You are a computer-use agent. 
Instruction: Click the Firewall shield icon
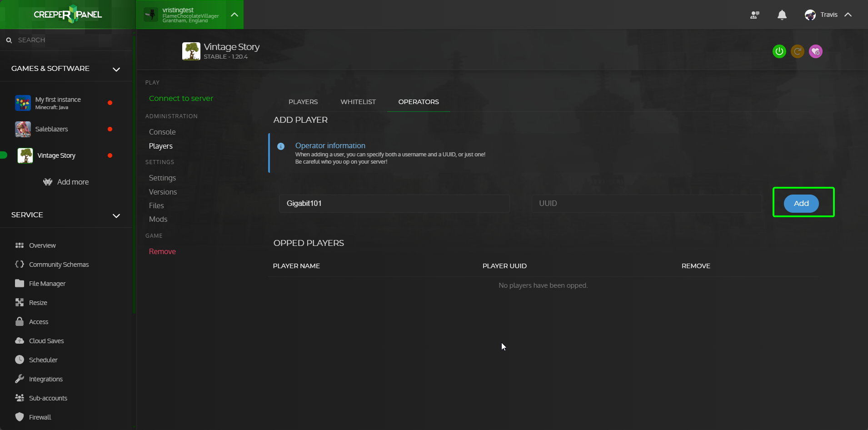point(20,417)
